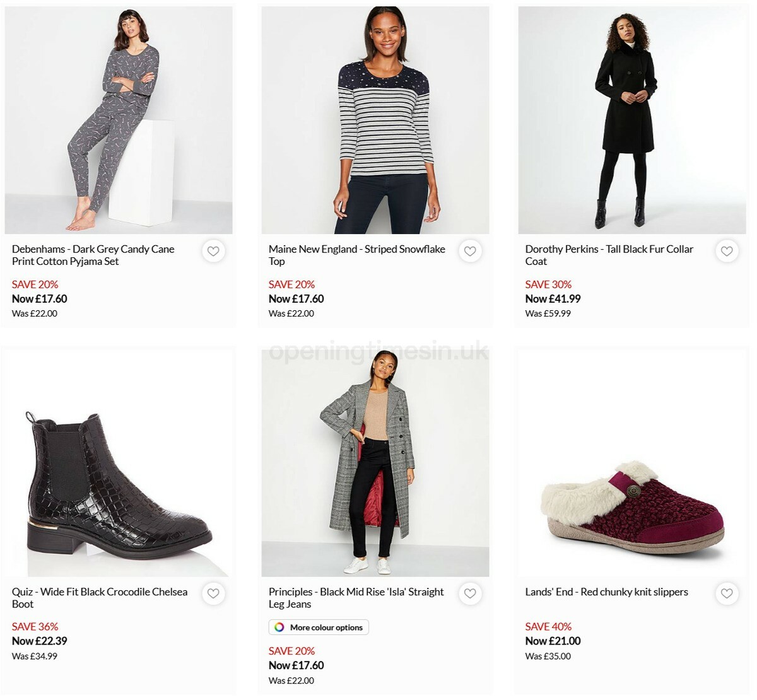Image resolution: width=757 pixels, height=700 pixels.
Task: Click the heart icon on the Fur Collar Coat
Action: [727, 251]
